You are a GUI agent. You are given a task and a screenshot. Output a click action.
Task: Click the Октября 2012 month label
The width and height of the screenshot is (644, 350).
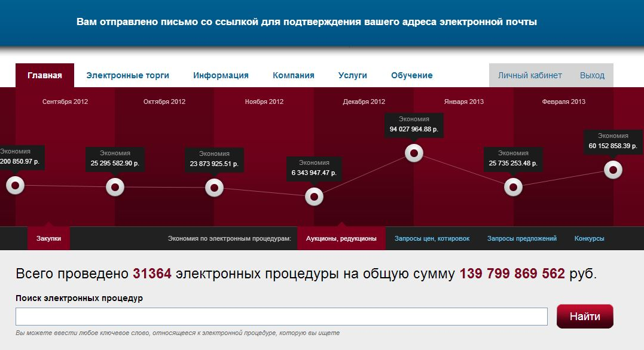164,102
